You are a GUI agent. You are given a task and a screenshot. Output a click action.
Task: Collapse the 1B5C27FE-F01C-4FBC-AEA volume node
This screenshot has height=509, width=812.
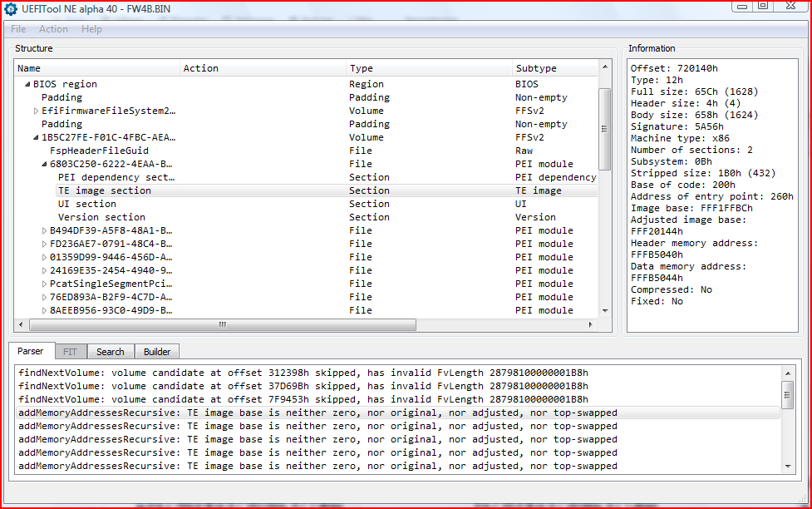[36, 137]
